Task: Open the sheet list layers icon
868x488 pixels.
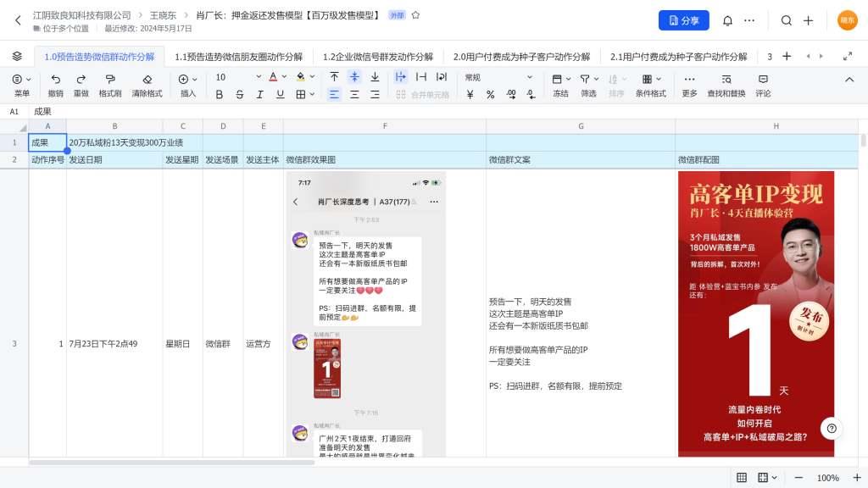Action: [x=17, y=57]
